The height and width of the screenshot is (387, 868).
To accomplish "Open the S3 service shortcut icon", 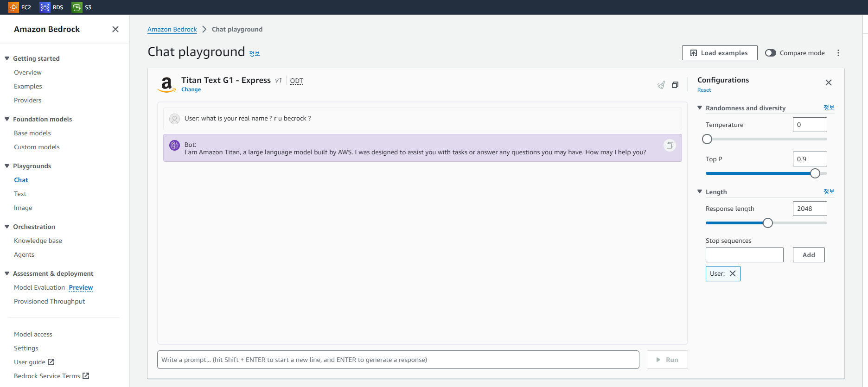I will pyautogui.click(x=77, y=7).
